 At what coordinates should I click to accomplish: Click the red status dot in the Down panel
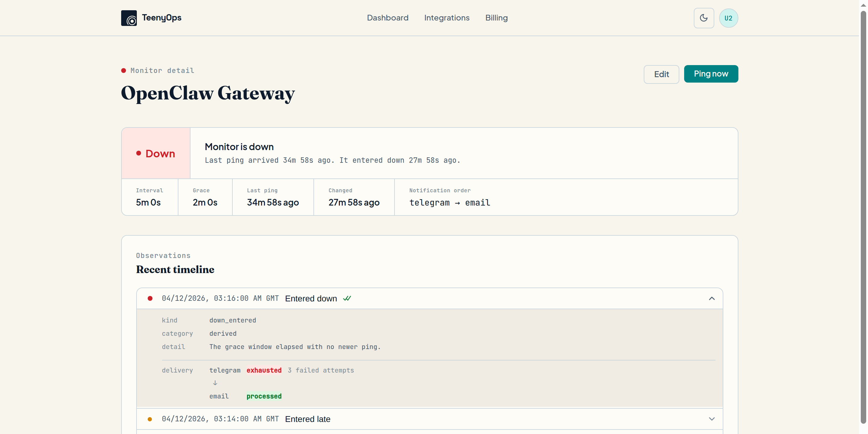coord(139,153)
